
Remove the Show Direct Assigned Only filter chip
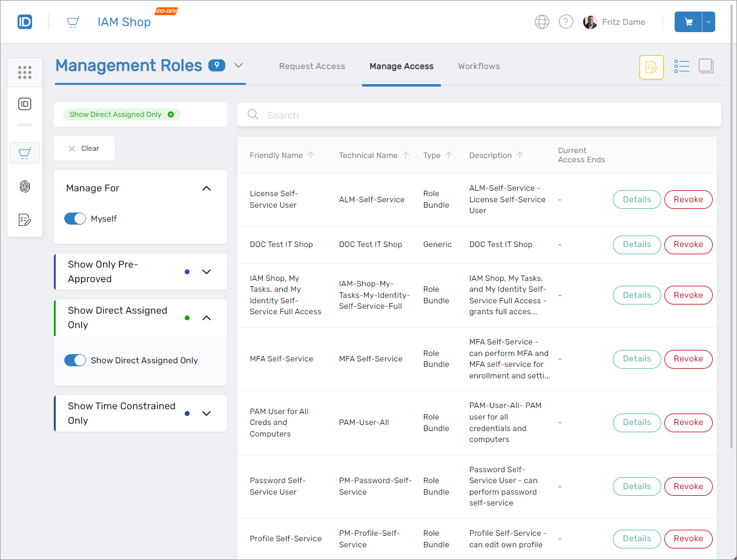[171, 114]
